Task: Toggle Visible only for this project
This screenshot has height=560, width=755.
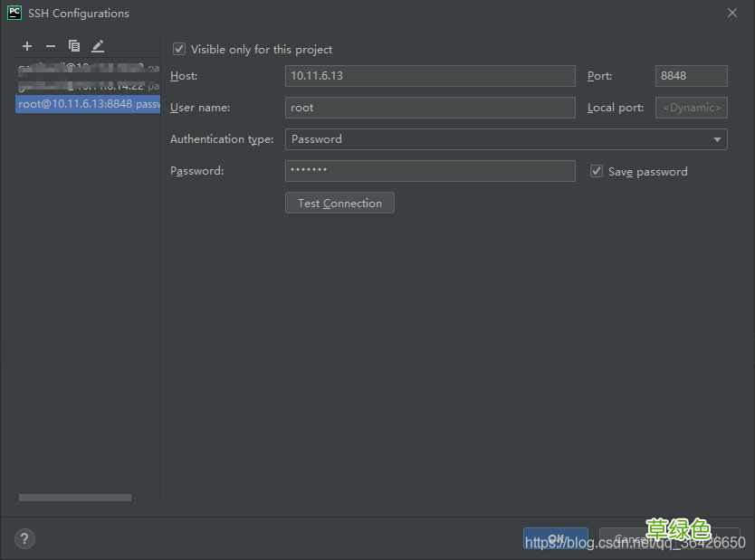Action: tap(179, 49)
